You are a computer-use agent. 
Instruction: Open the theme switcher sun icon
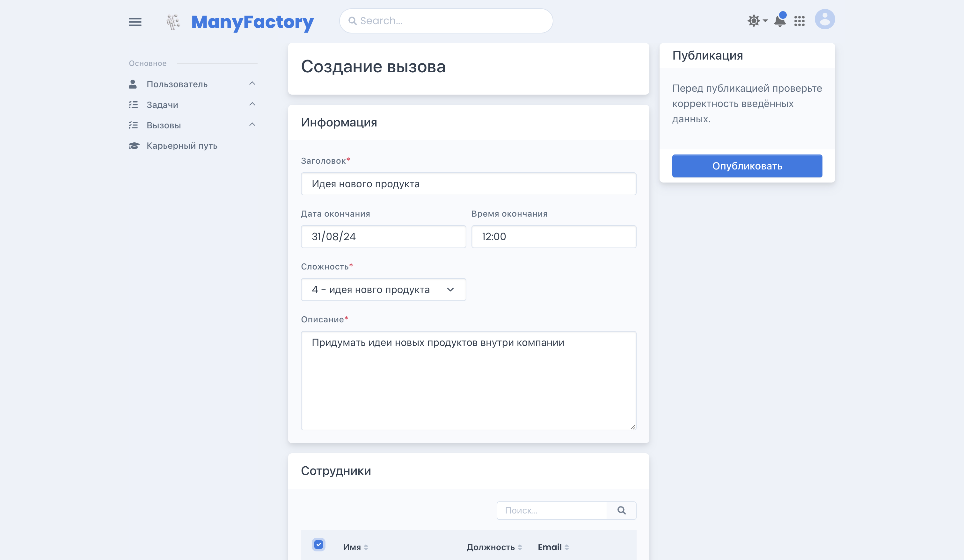click(754, 21)
